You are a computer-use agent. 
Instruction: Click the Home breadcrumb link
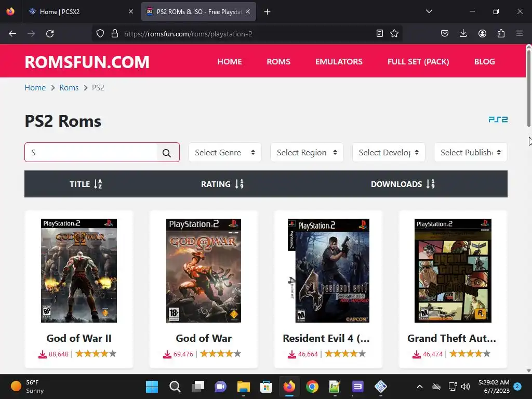point(35,87)
